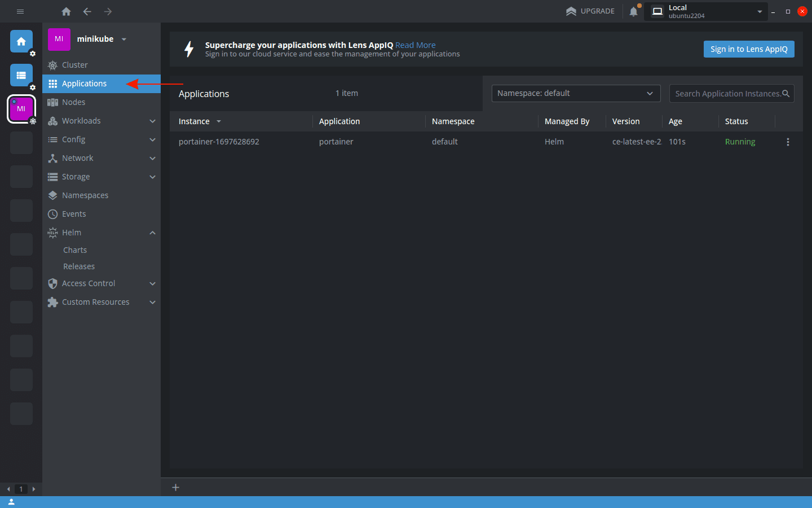This screenshot has width=812, height=508.
Task: Go forward with the right arrow
Action: [108, 11]
